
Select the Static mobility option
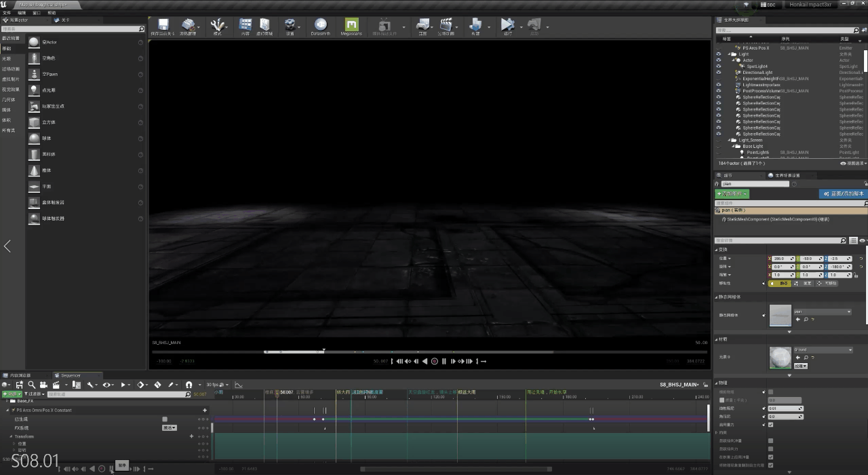779,283
